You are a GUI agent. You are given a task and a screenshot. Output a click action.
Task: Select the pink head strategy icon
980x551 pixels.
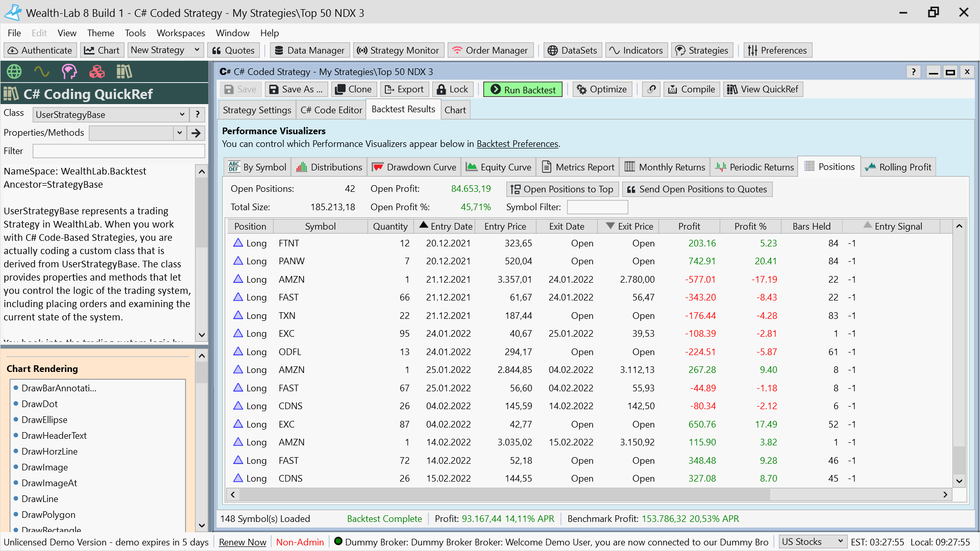click(69, 71)
